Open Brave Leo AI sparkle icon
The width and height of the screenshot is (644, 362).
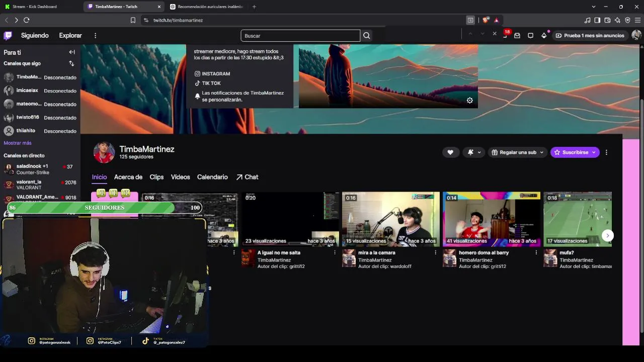click(617, 20)
